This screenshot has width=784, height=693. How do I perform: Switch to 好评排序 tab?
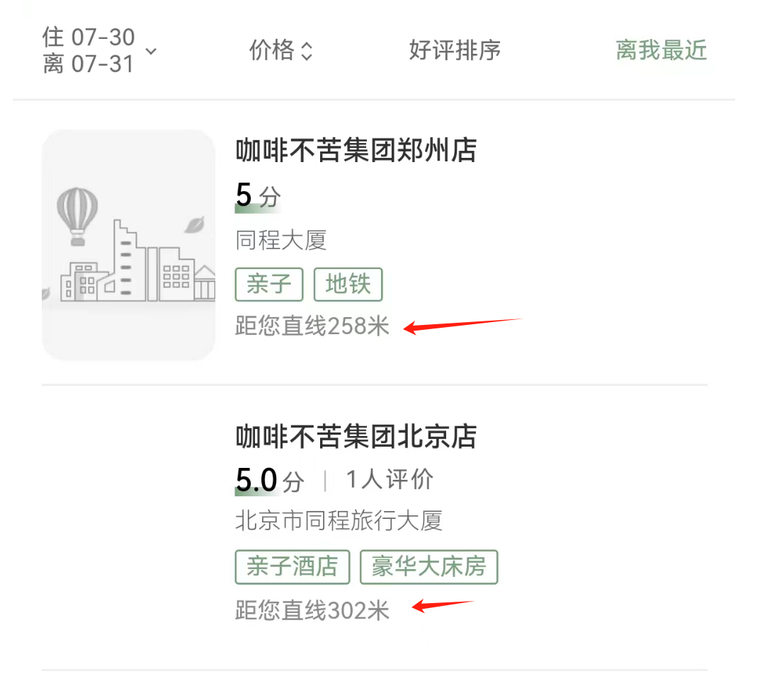[x=455, y=50]
